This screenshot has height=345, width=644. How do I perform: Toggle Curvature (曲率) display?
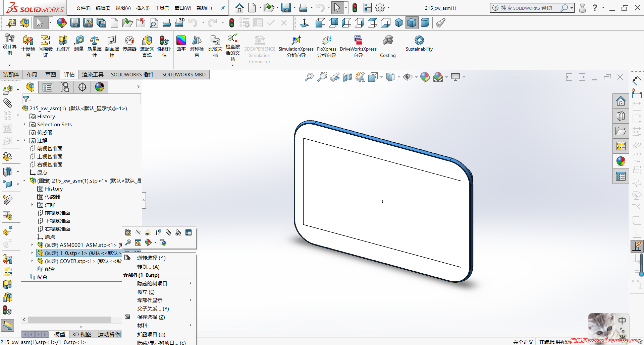pos(181,43)
